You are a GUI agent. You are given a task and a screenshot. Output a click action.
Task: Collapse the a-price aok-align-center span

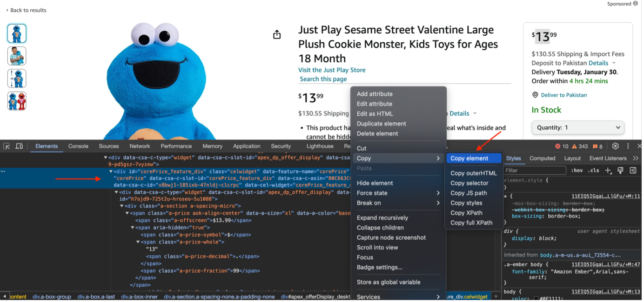[x=127, y=213]
